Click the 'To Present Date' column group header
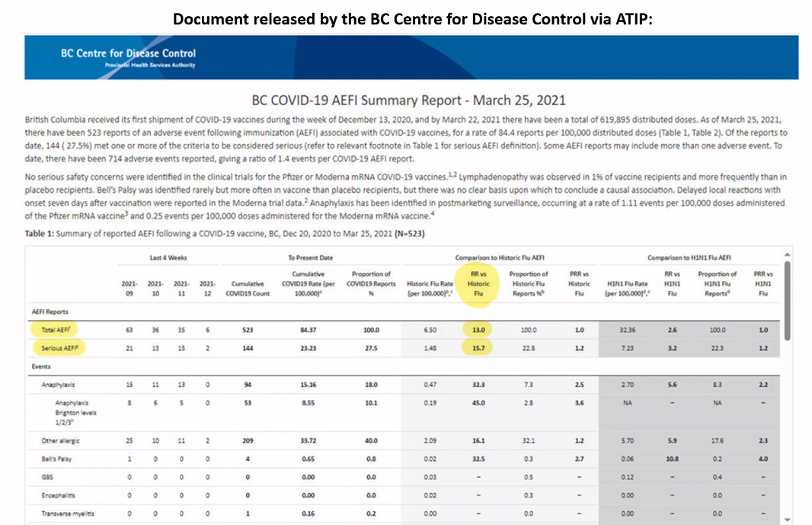The height and width of the screenshot is (525, 812). 311,258
